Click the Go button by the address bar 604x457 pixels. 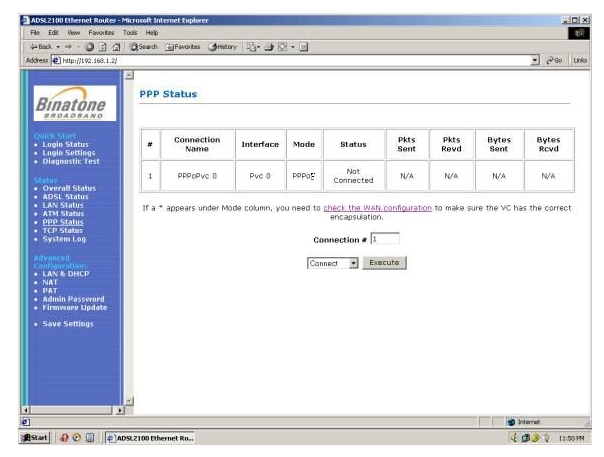tap(554, 60)
